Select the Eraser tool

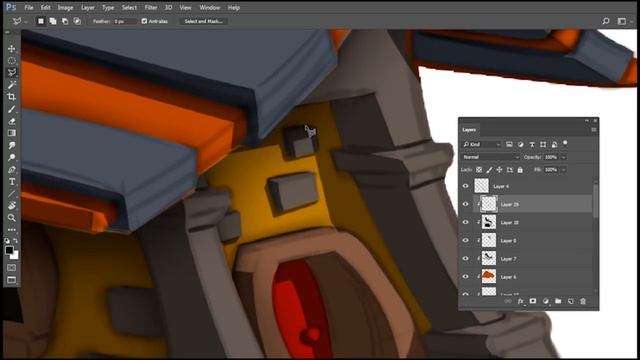[x=11, y=121]
